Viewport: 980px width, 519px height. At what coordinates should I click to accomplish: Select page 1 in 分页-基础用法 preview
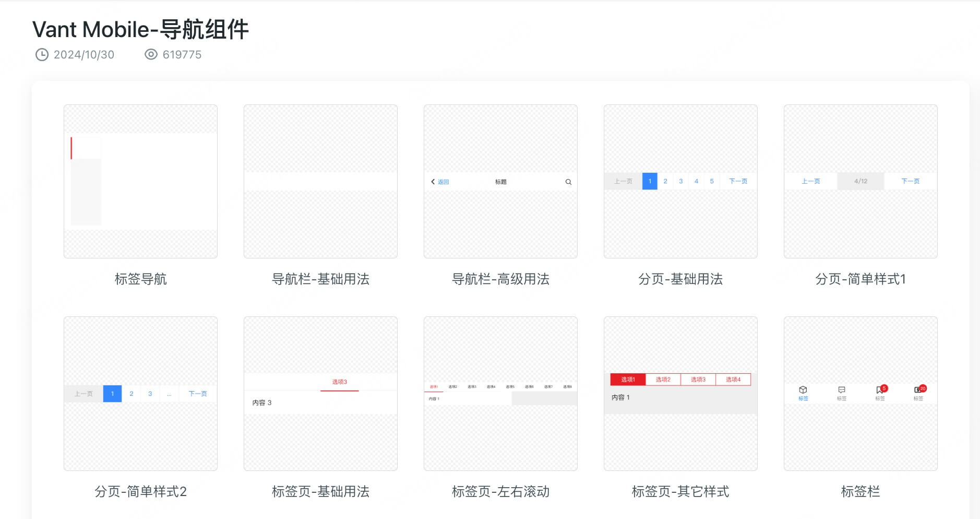[650, 181]
